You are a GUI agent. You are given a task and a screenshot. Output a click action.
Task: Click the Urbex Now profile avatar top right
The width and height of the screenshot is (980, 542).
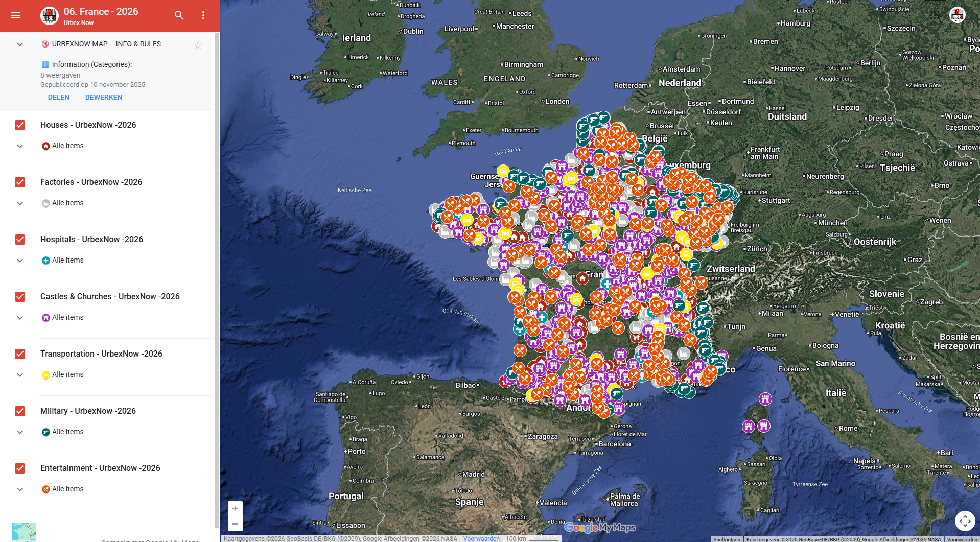957,15
